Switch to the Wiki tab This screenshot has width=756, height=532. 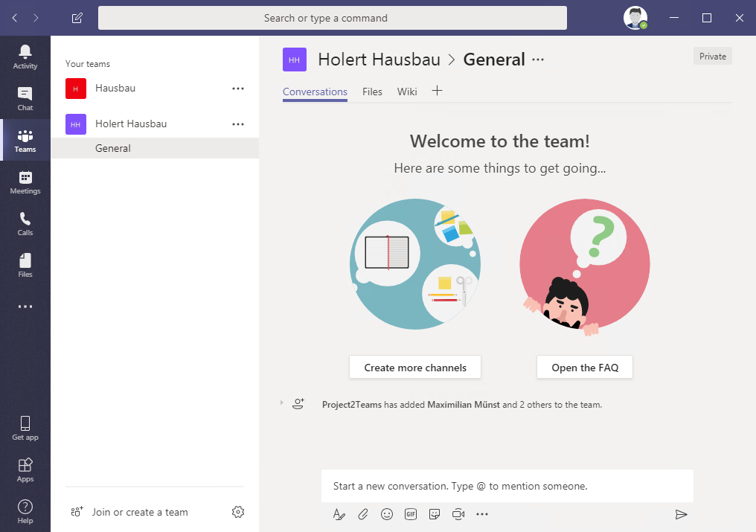(x=407, y=92)
